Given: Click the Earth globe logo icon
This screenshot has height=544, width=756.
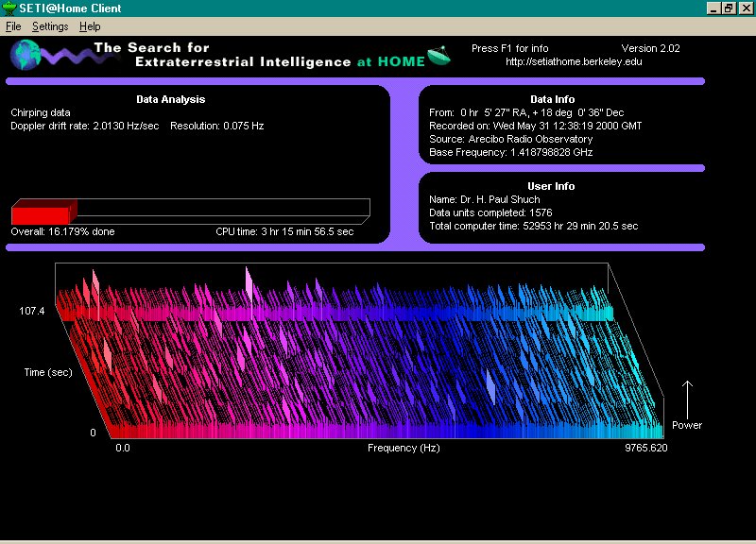Looking at the screenshot, I should pos(26,55).
